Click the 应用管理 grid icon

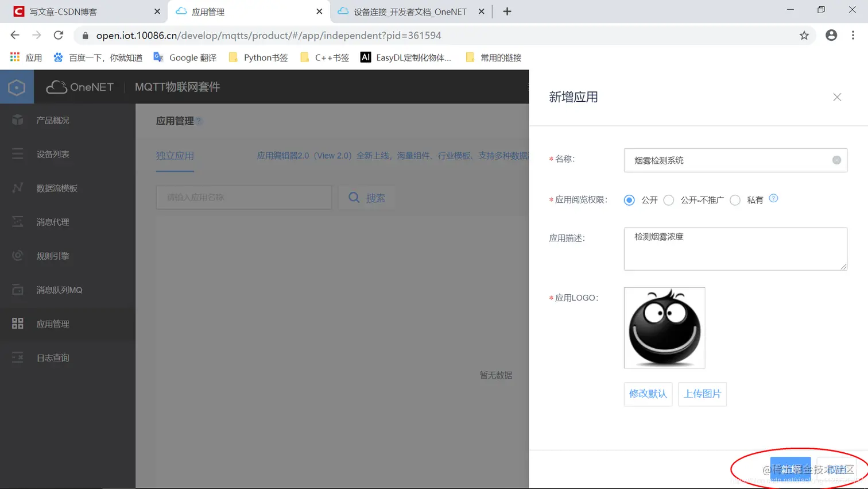pos(18,323)
